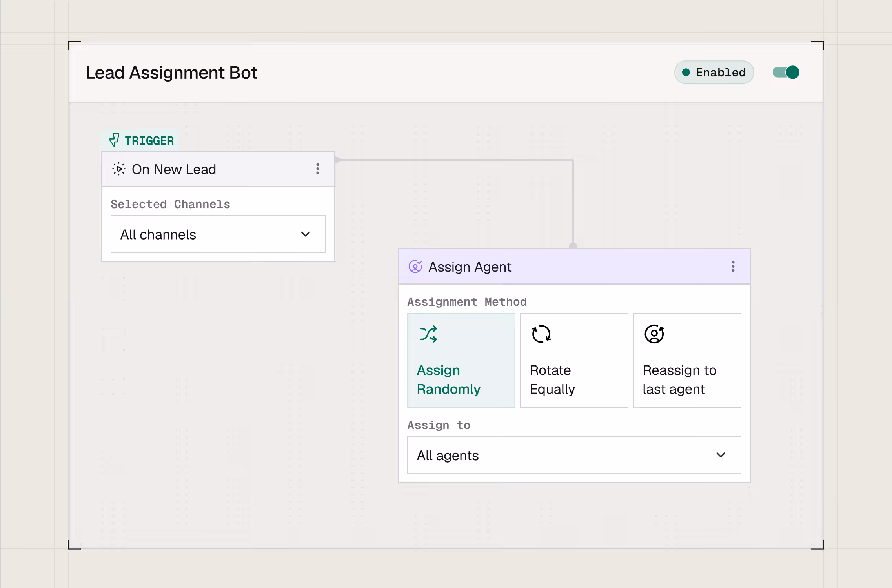Click the chevron in Selected Channels box
The image size is (892, 588).
[306, 234]
